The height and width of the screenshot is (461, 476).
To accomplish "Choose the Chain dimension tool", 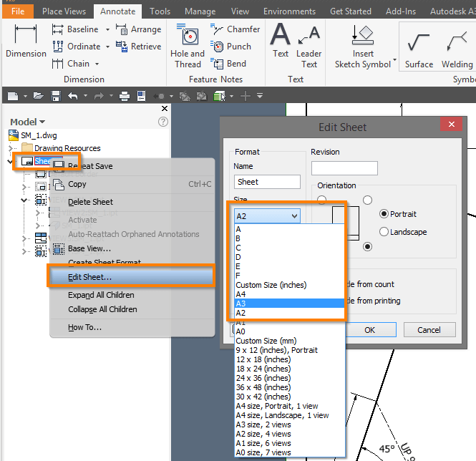I will [x=70, y=64].
